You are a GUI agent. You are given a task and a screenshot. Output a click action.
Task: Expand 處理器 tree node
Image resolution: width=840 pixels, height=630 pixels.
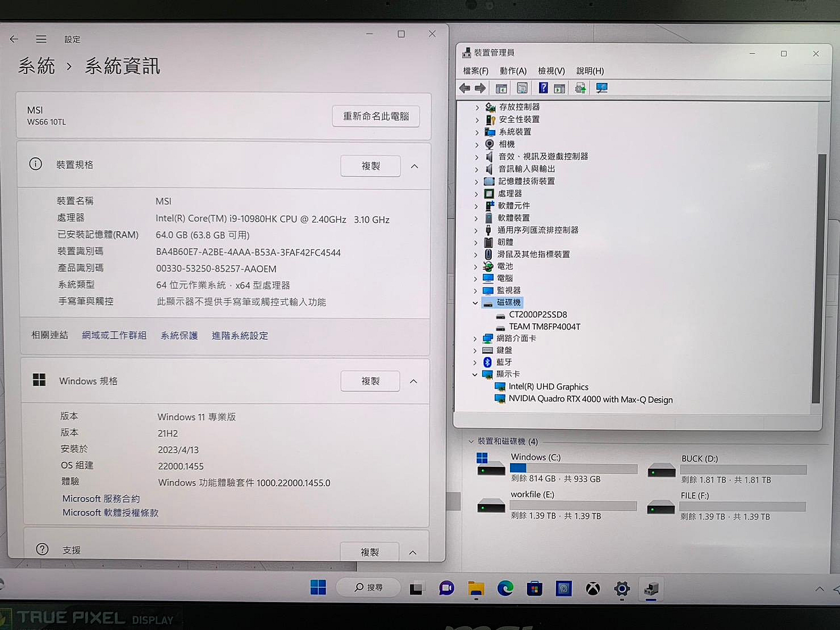point(476,194)
